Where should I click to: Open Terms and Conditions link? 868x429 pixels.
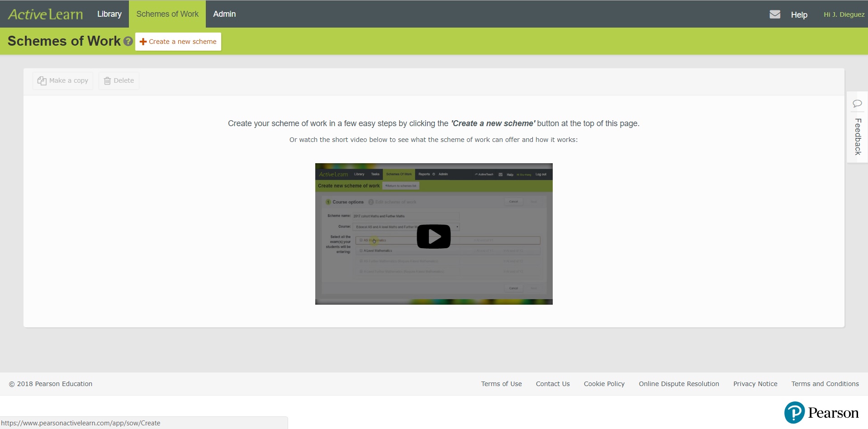(825, 384)
